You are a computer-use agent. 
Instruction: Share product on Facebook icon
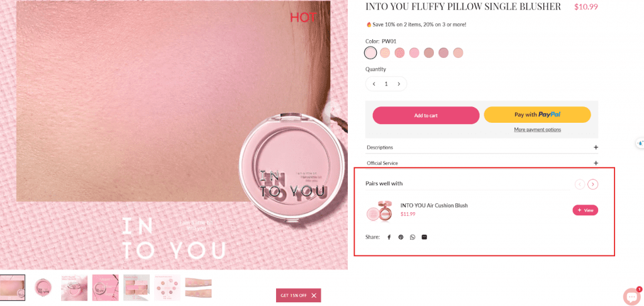pyautogui.click(x=389, y=237)
